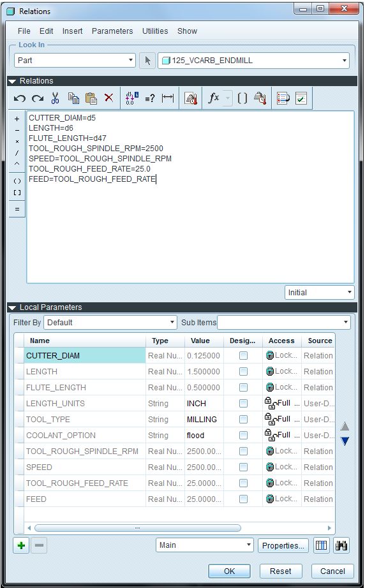Click the sort relations icon
The width and height of the screenshot is (365, 588).
[283, 98]
